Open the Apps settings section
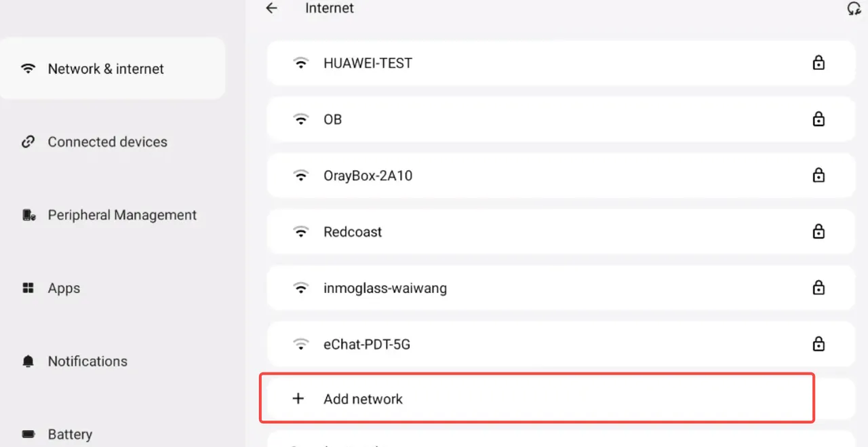 (64, 288)
